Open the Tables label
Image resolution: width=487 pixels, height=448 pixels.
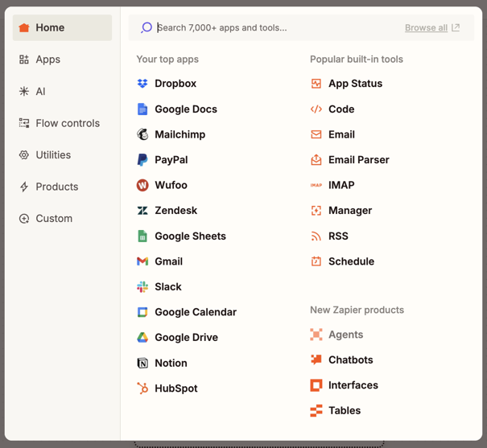[x=345, y=411]
